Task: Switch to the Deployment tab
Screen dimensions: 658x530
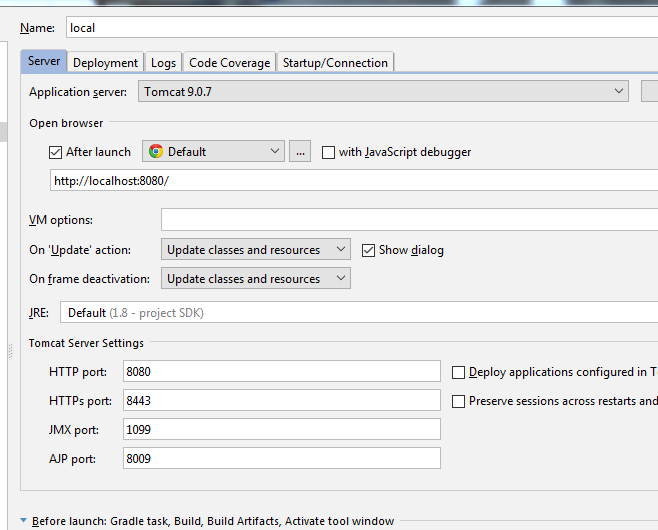Action: tap(105, 63)
